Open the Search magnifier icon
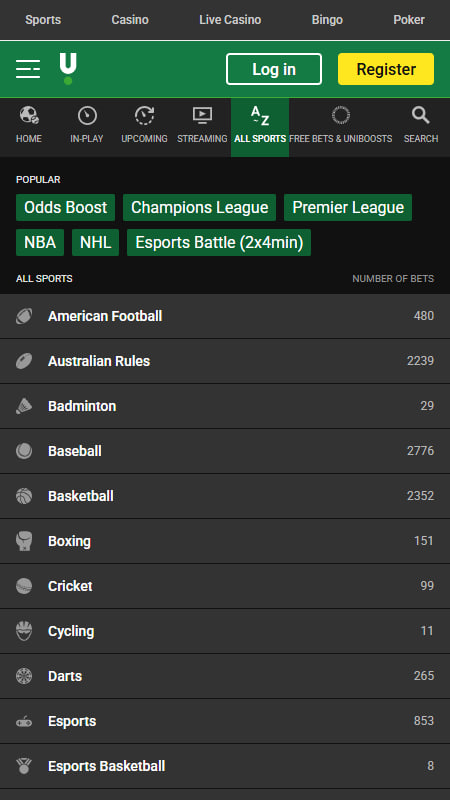450x800 pixels. click(420, 115)
